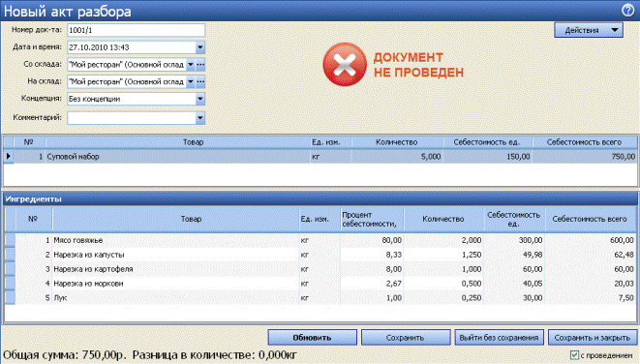
Task: Click the Сохранить button
Action: (x=406, y=338)
